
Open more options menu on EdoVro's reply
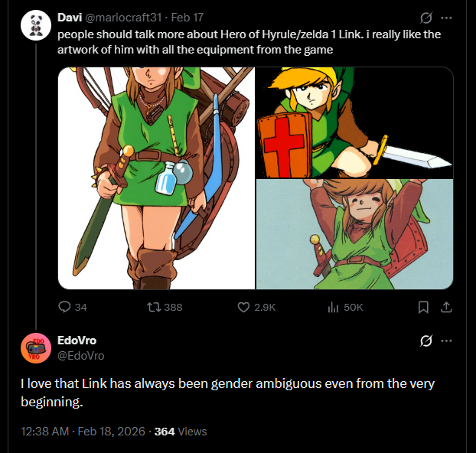click(x=448, y=341)
